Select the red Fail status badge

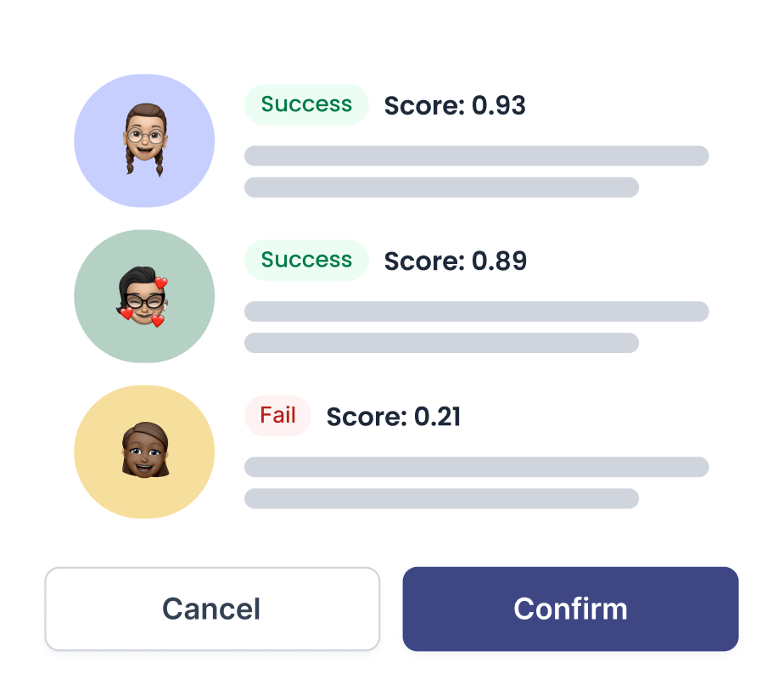coord(278,416)
